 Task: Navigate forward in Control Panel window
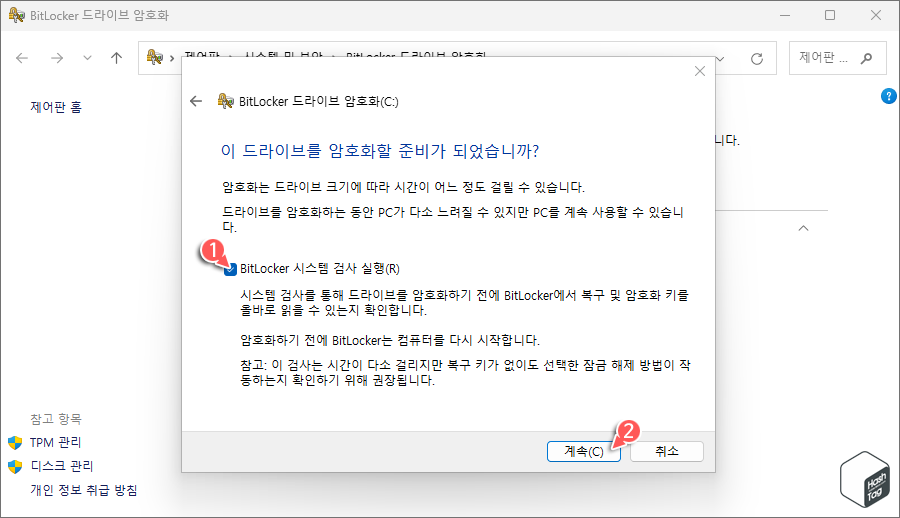tap(57, 58)
